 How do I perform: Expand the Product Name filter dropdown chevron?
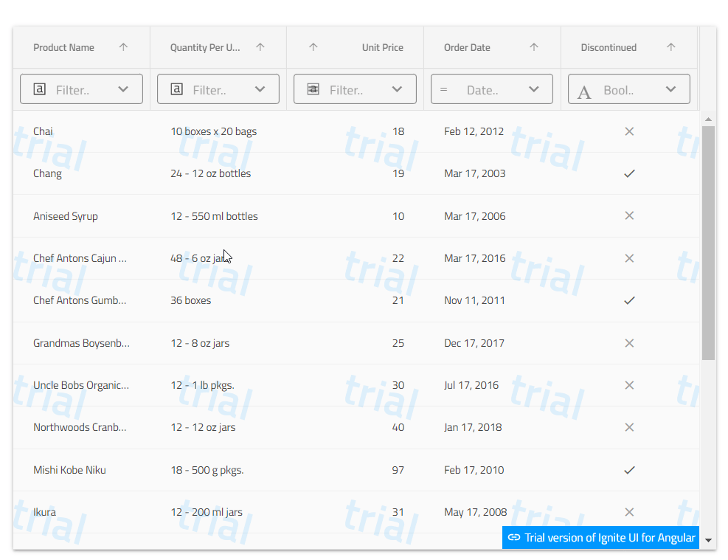[x=123, y=89]
